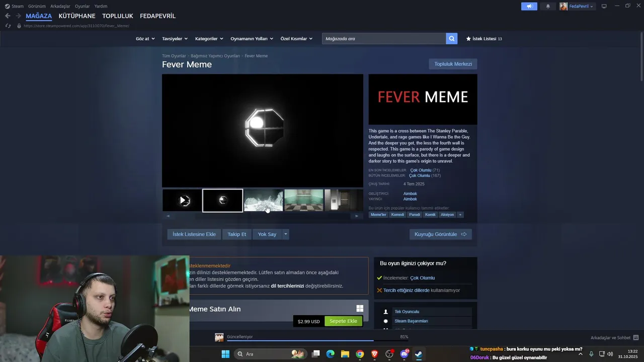Open the Steam menu
This screenshot has height=362, width=644.
14,6
